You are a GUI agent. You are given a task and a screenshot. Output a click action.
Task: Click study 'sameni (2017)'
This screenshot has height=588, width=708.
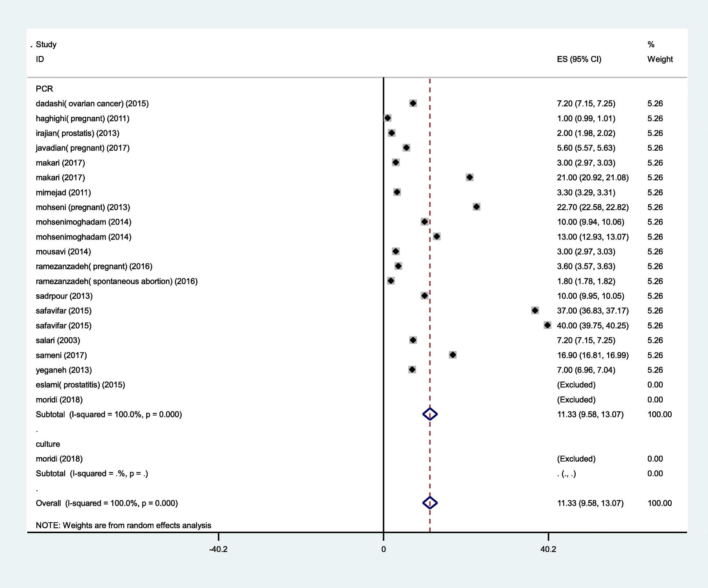[x=61, y=355]
